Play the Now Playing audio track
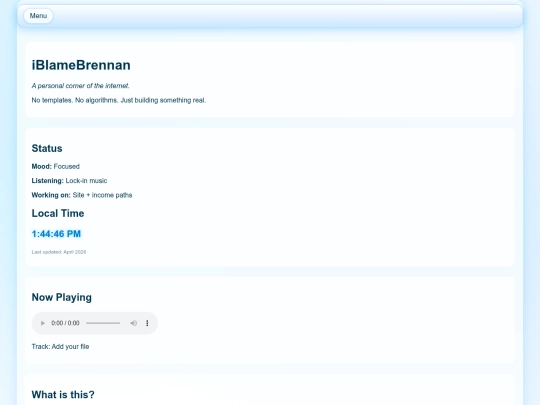Screen dimensions: 540x405 click(x=43, y=323)
